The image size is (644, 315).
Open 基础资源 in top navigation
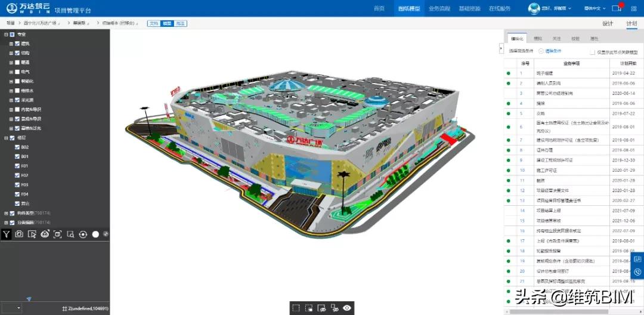coord(470,8)
